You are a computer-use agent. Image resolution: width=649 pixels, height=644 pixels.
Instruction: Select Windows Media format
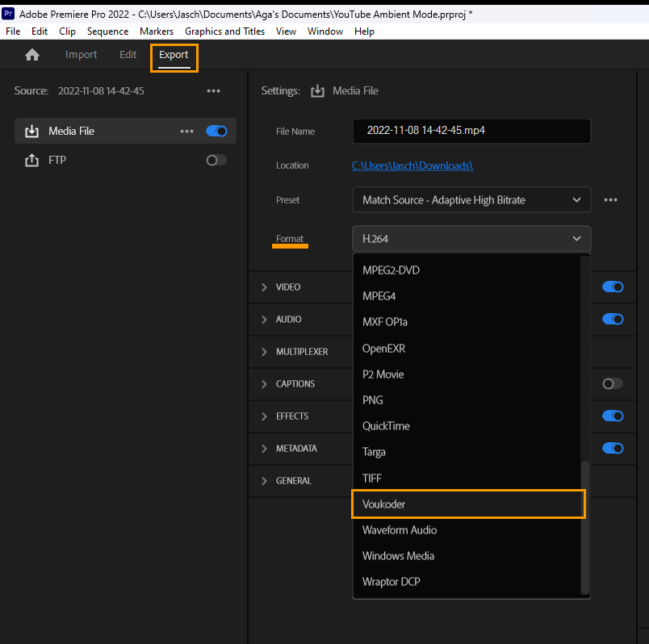tap(467, 556)
